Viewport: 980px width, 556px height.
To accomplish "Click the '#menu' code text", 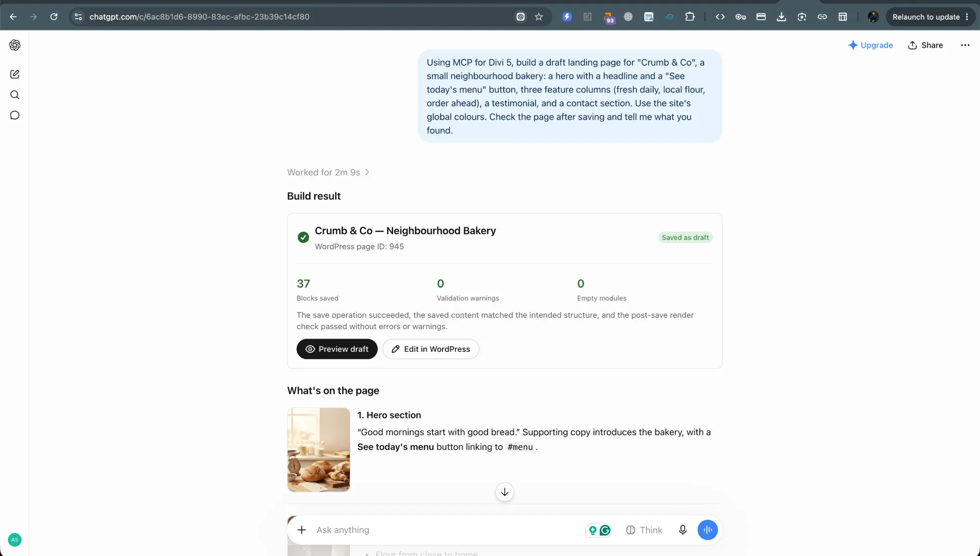I will (x=520, y=447).
